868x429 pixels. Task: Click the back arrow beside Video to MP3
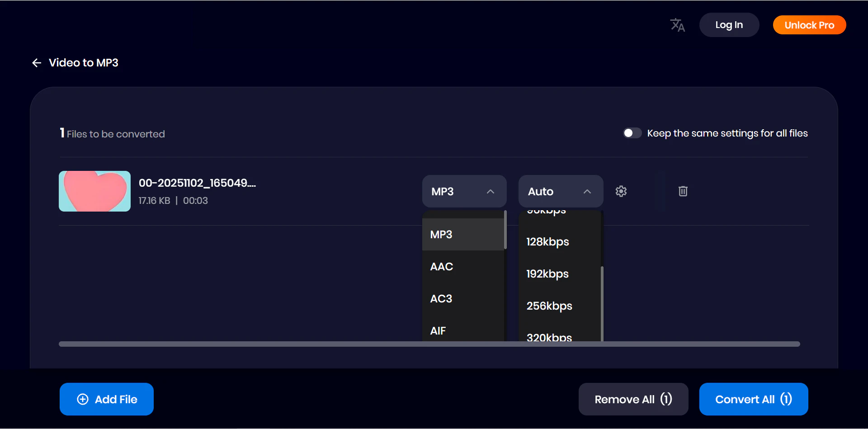pos(37,62)
